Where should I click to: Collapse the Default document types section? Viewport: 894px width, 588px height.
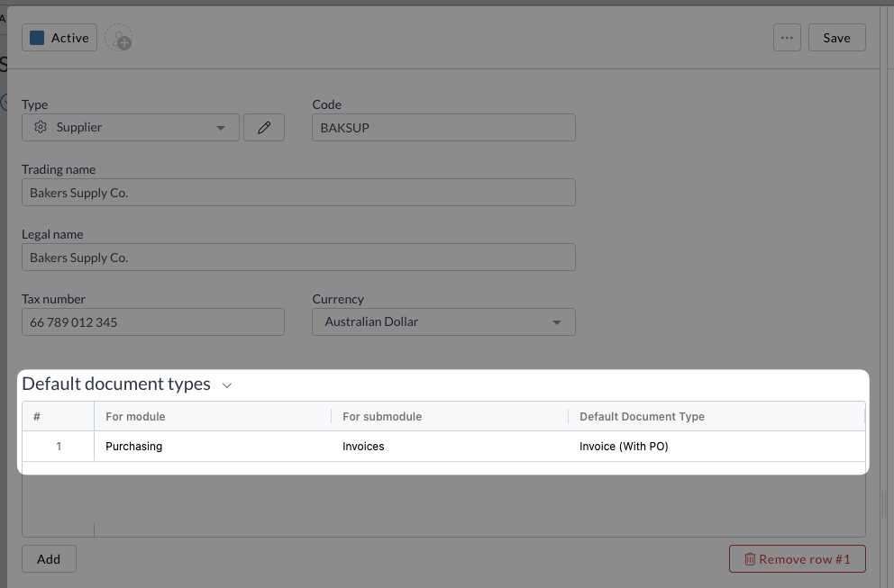pyautogui.click(x=227, y=385)
